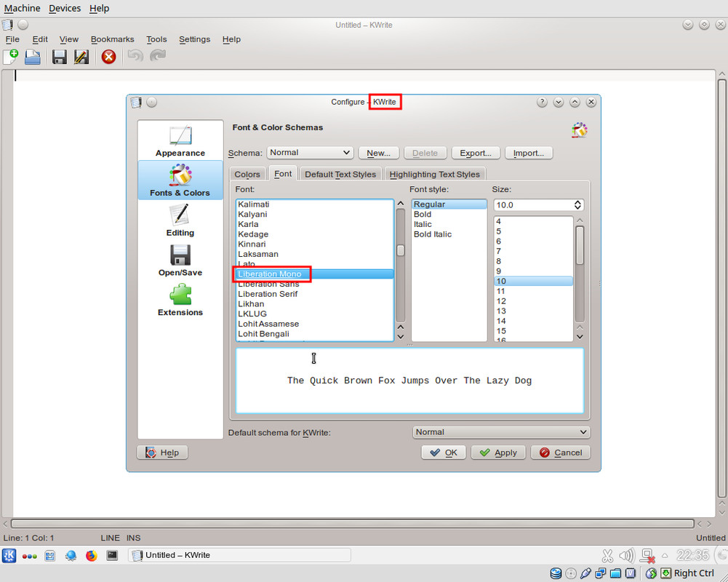Screen dimensions: 728x582
Task: Click the New... schema button
Action: click(x=378, y=153)
